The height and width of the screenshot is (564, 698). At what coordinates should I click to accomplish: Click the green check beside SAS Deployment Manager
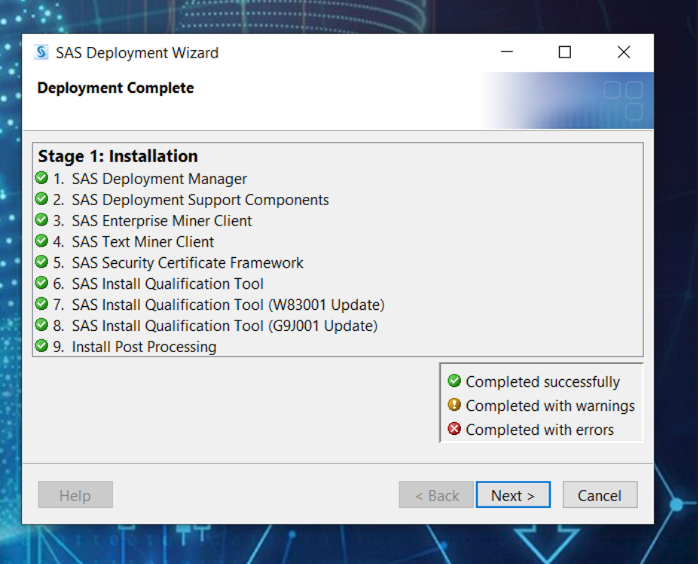pyautogui.click(x=41, y=178)
